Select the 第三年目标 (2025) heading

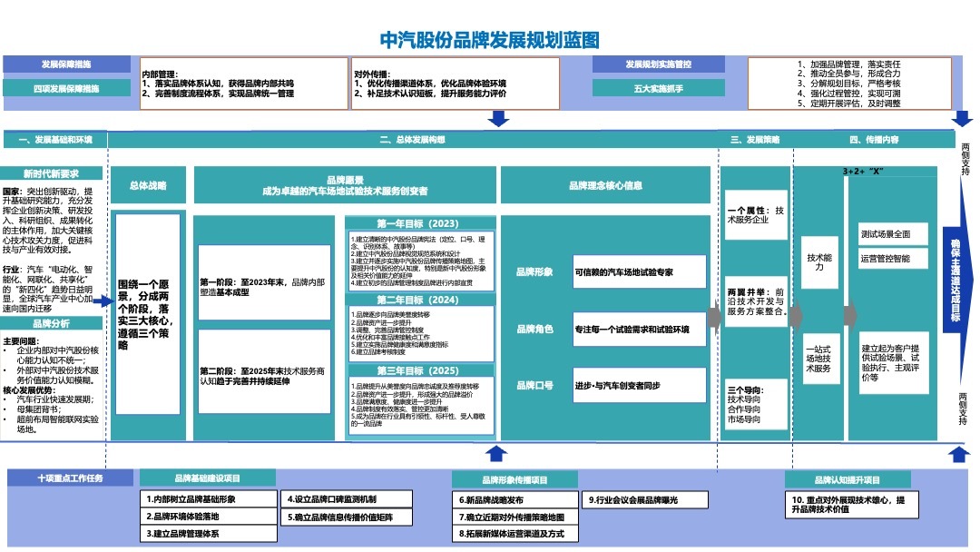pyautogui.click(x=419, y=370)
